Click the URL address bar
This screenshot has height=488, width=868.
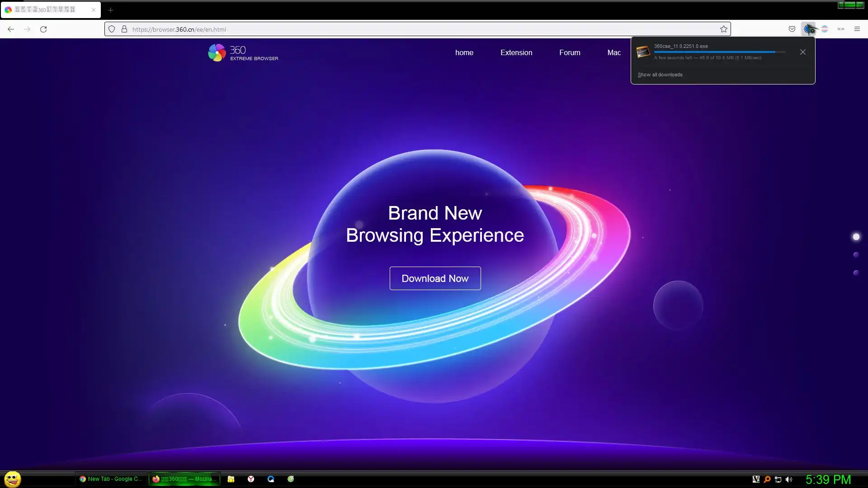tap(407, 29)
